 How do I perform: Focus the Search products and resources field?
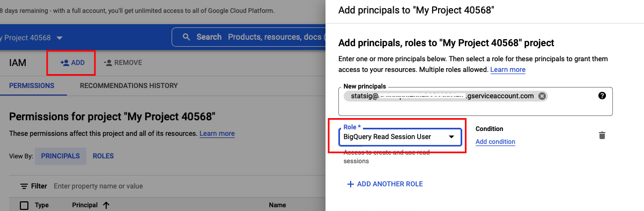click(x=248, y=37)
